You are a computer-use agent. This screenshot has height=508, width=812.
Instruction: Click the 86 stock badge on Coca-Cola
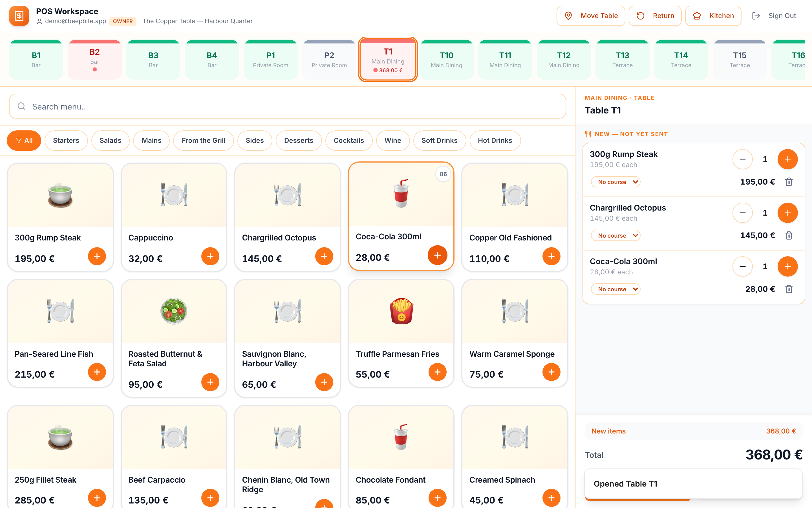click(x=443, y=174)
